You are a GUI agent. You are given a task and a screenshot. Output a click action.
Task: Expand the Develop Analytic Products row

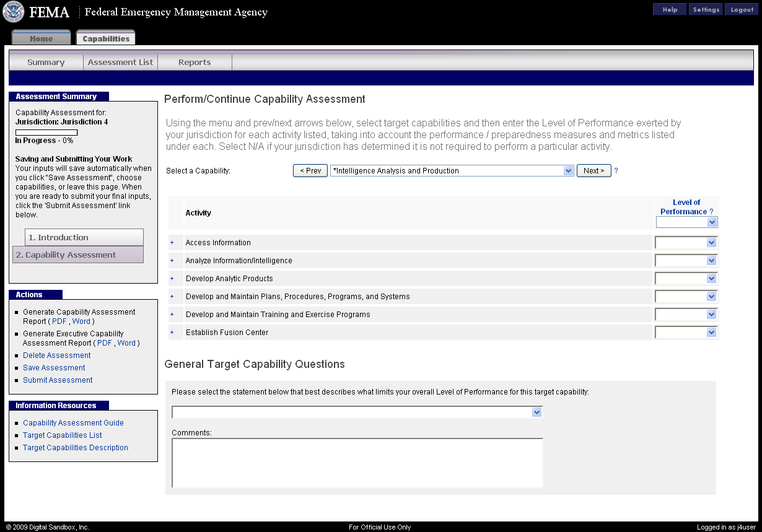click(x=172, y=279)
